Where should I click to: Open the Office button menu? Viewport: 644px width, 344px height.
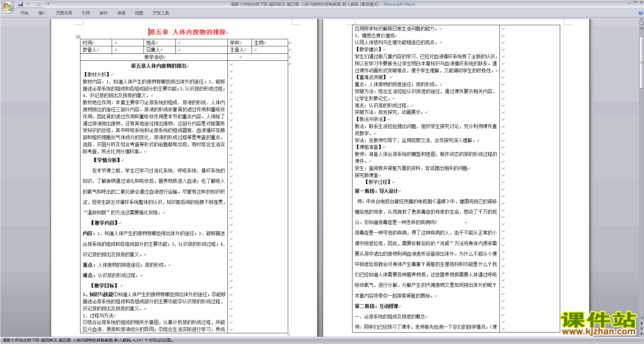[x=7, y=7]
